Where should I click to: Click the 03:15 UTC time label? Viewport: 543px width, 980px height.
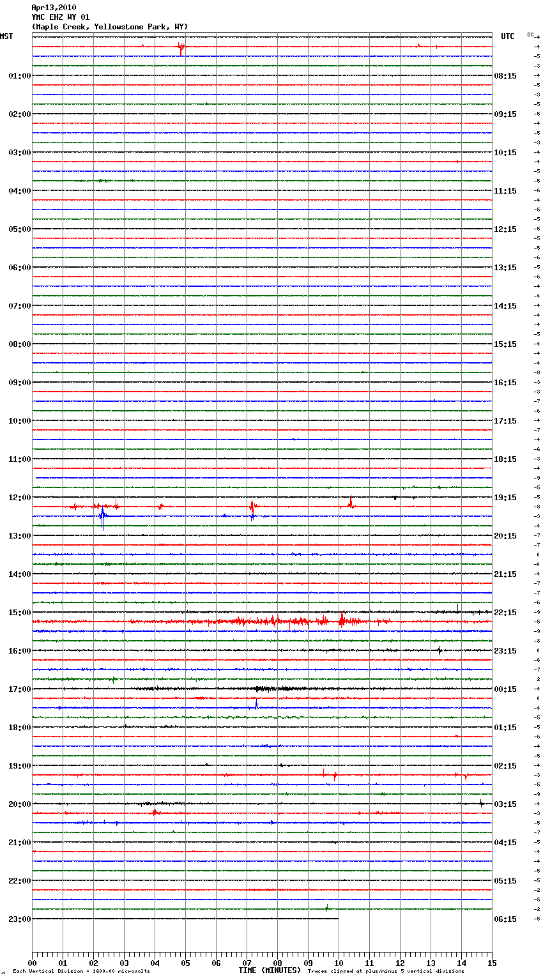point(505,804)
